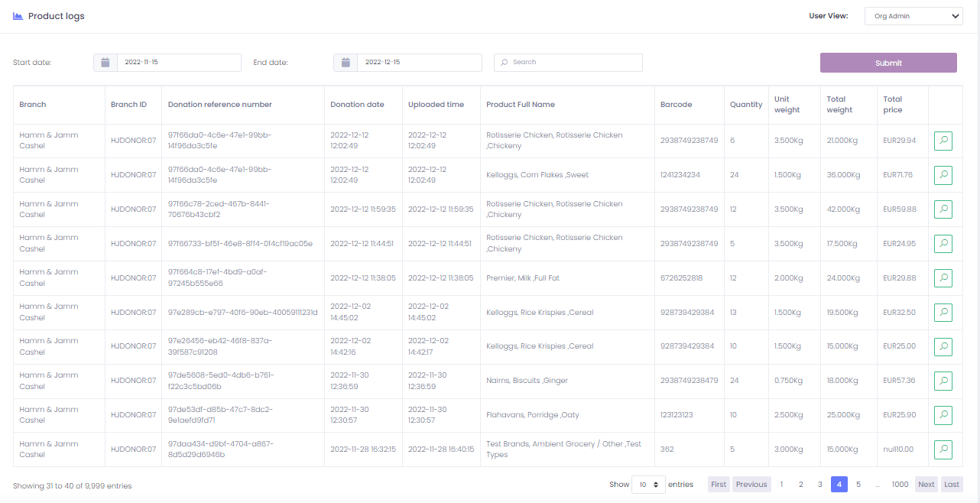Screen dimensions: 980x503
Task: Click uploaded time 2022-11-28 16:40:15
Action: (x=441, y=449)
